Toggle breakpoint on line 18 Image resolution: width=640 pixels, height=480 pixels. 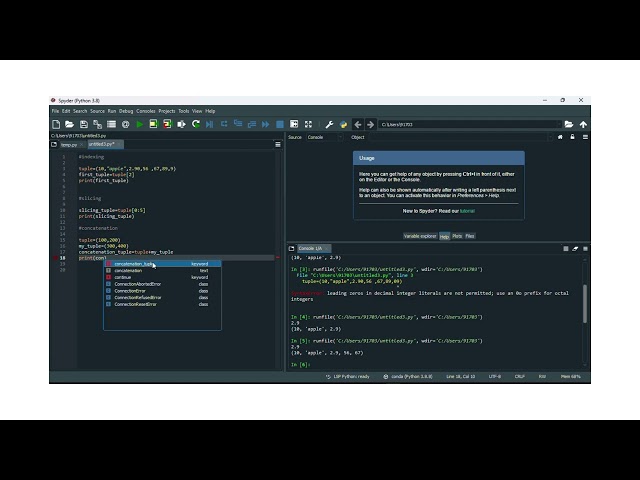point(55,258)
